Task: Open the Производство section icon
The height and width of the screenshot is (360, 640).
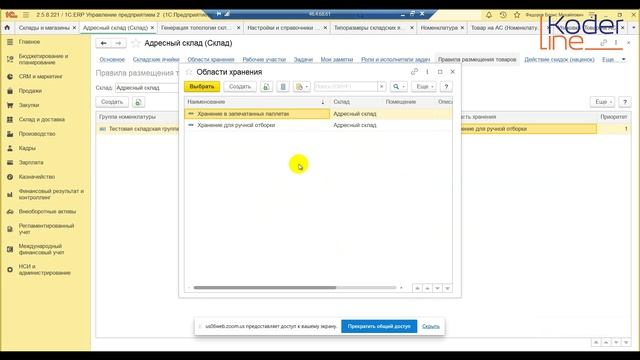Action: click(x=10, y=134)
